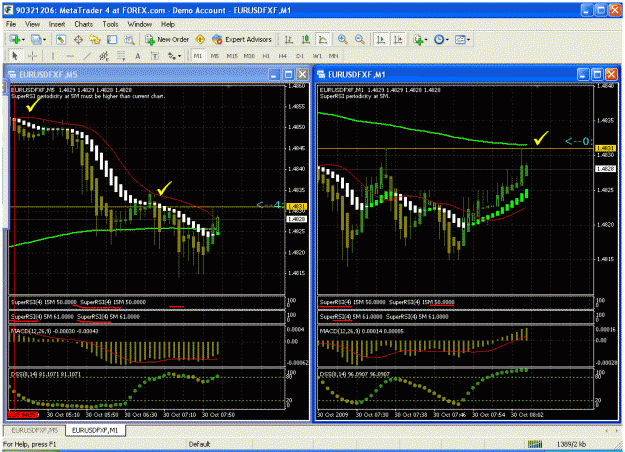Expand the Profiles dropdown arrow

tap(44, 39)
